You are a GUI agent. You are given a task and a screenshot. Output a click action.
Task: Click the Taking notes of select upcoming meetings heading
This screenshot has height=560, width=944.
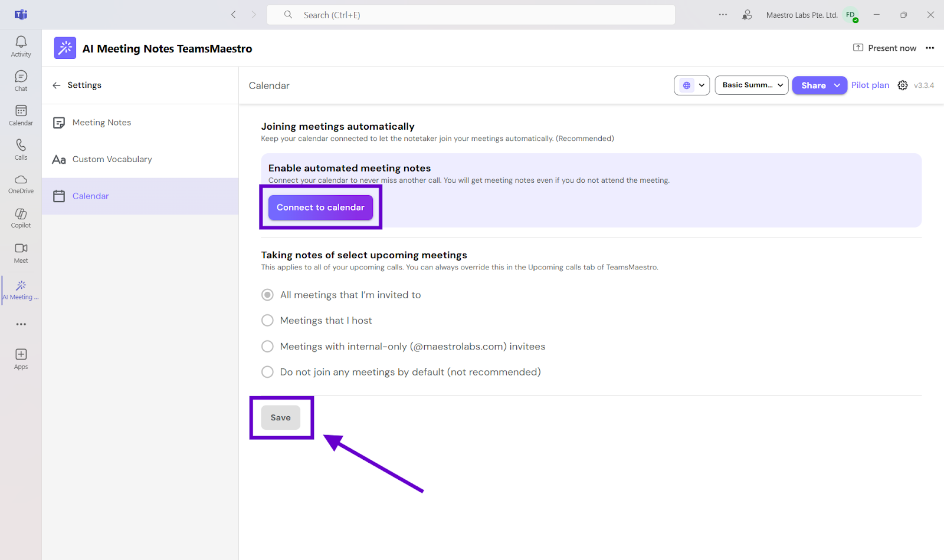pos(364,255)
